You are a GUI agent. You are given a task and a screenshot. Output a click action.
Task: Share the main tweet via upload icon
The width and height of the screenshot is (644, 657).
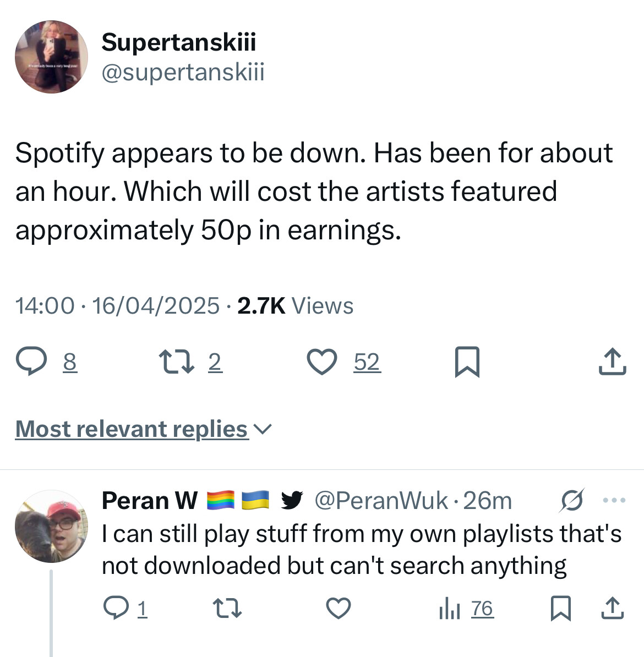(612, 361)
